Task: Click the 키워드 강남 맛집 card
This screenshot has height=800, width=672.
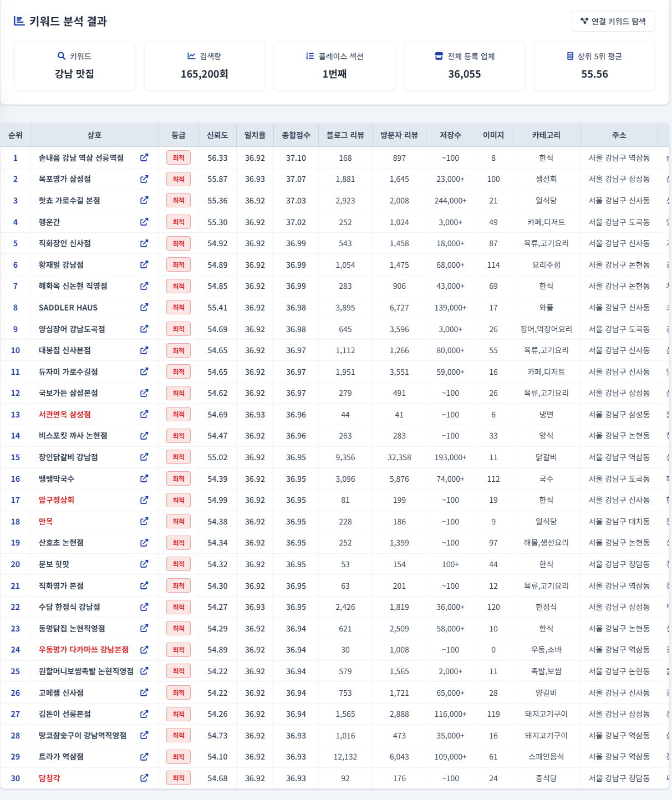Action: click(x=74, y=65)
